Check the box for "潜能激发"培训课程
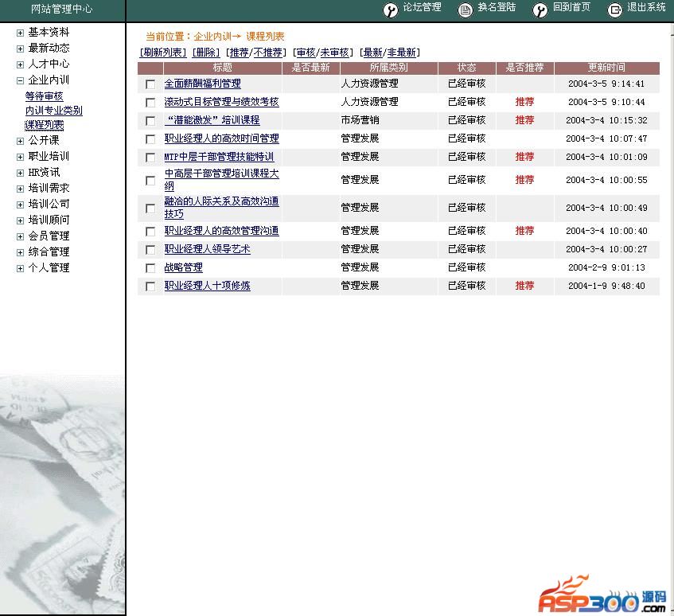The image size is (674, 616). (150, 121)
